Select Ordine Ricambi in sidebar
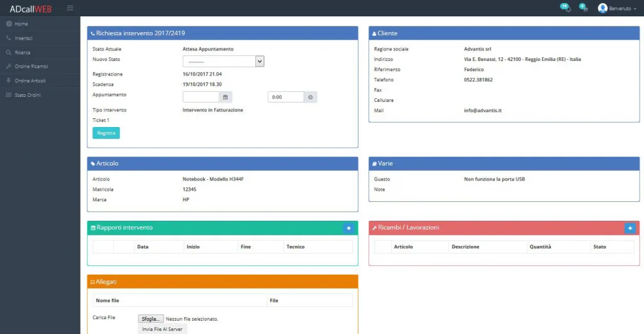 point(31,66)
